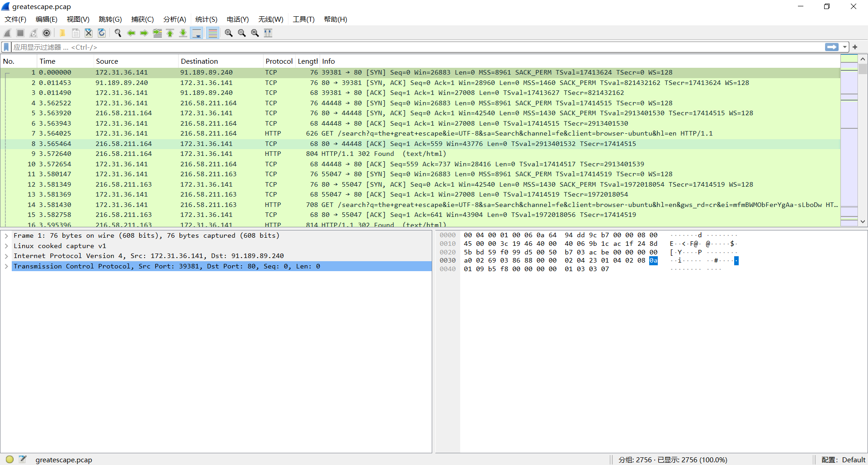The width and height of the screenshot is (868, 465).
Task: Jump to the last packet
Action: [183, 33]
